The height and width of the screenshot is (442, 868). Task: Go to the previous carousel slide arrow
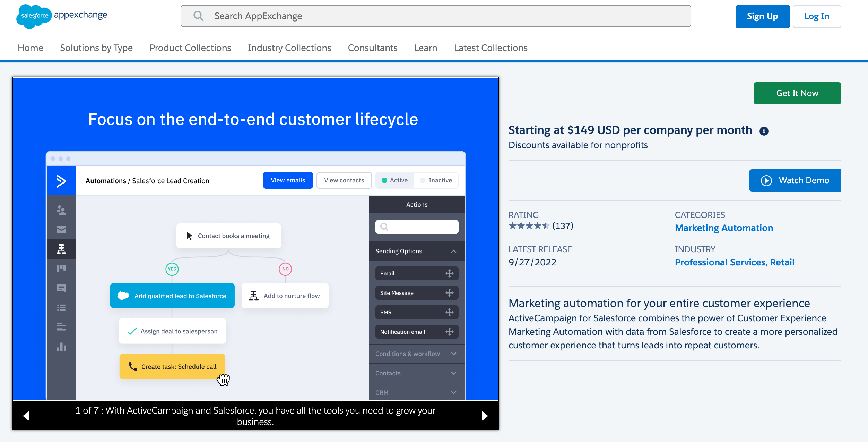point(26,416)
